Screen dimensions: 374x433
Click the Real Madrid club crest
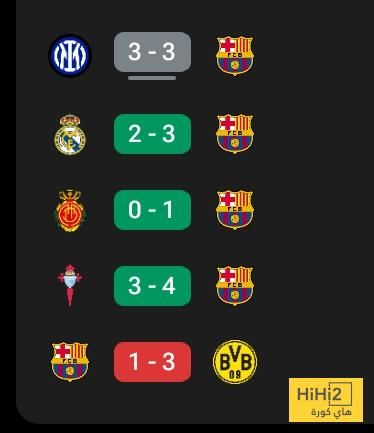pos(70,135)
